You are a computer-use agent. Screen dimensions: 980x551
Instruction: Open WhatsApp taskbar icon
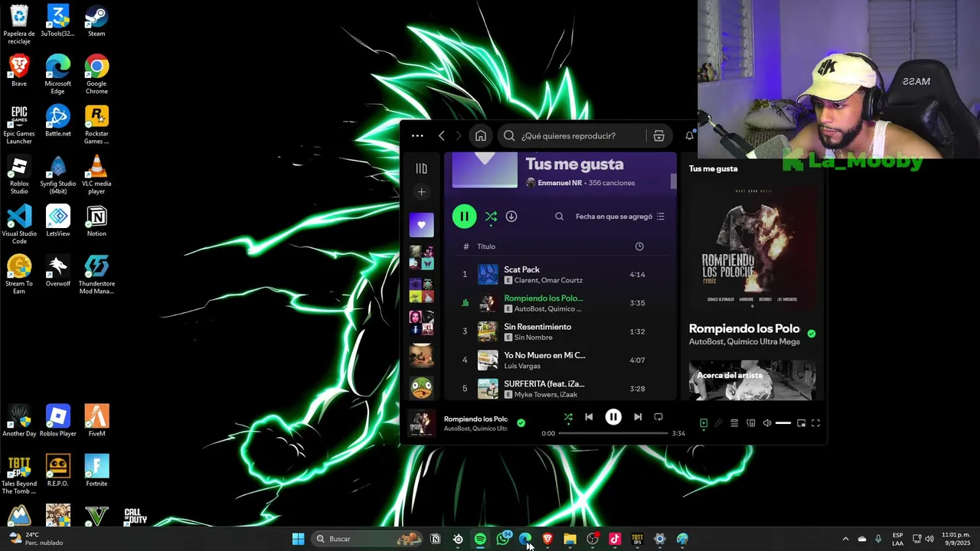(503, 539)
